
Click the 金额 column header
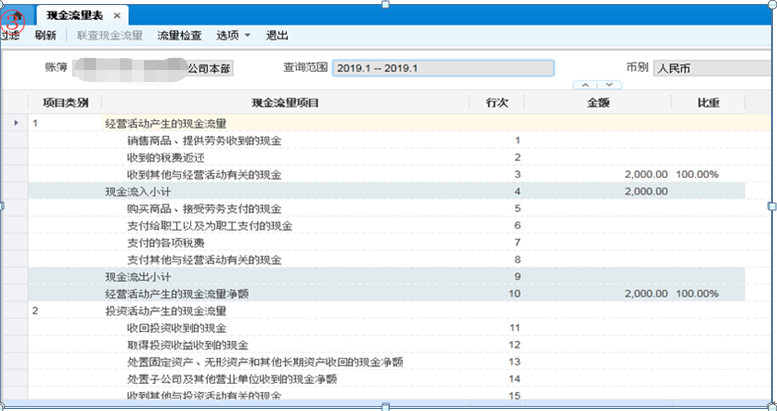tap(601, 103)
